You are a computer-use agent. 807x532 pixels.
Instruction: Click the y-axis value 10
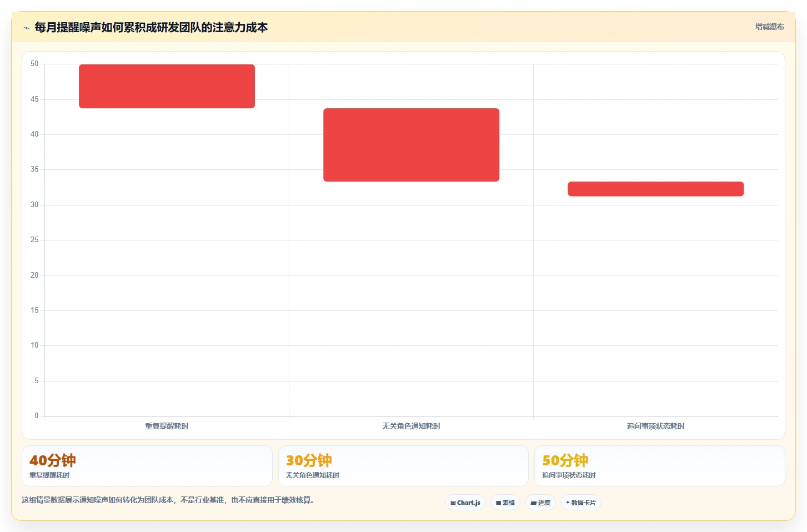click(x=34, y=345)
